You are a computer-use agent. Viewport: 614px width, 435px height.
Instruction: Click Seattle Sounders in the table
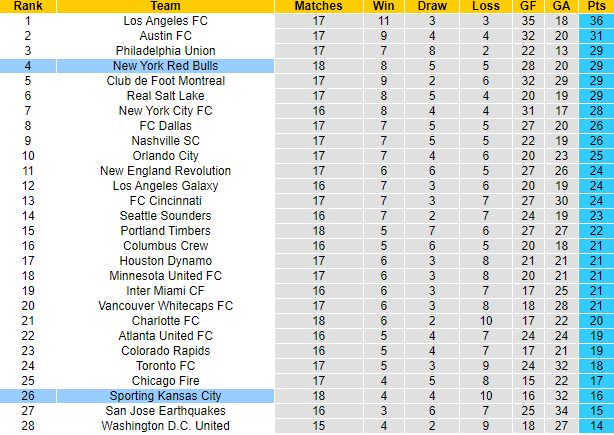[165, 215]
